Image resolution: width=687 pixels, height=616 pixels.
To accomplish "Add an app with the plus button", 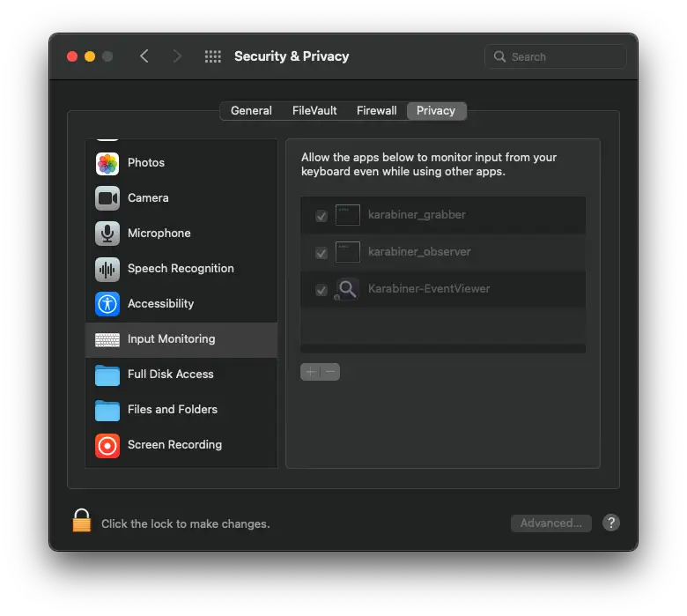I will pyautogui.click(x=310, y=372).
